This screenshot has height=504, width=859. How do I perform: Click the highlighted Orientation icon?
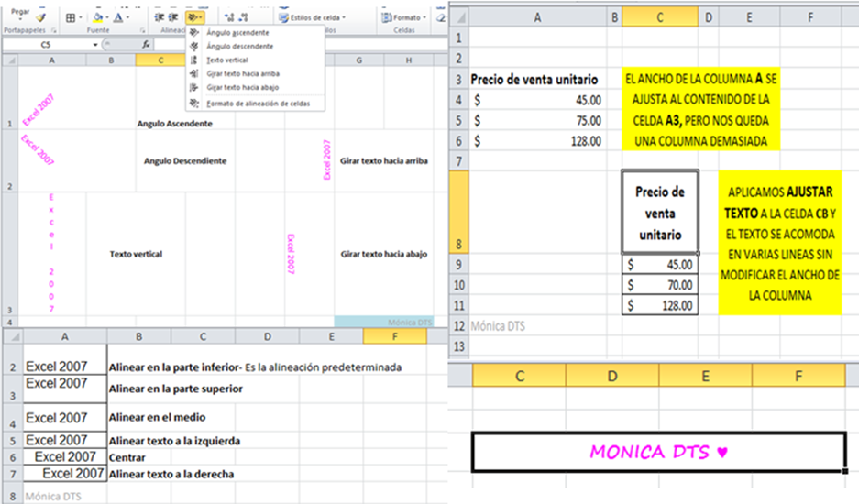(x=195, y=17)
